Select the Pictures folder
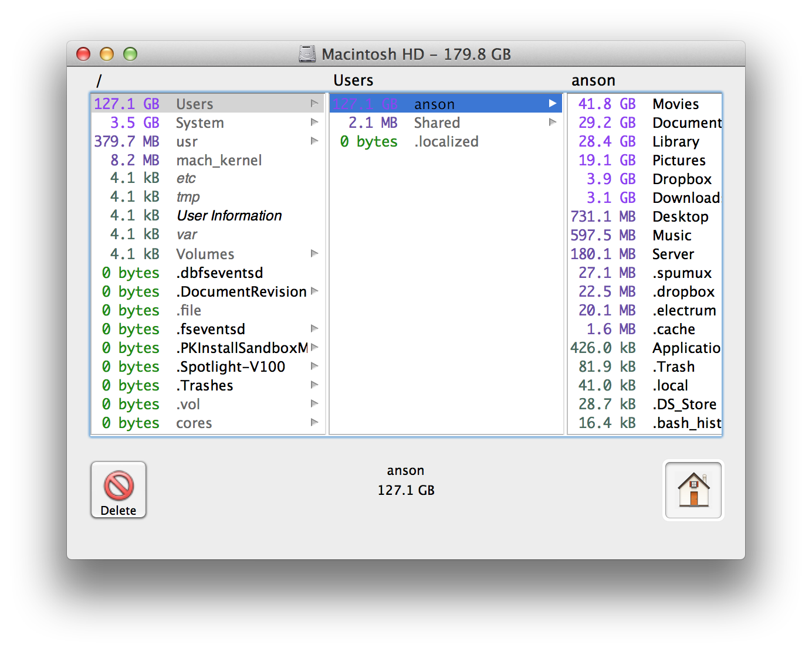The width and height of the screenshot is (812, 652). tap(645, 160)
